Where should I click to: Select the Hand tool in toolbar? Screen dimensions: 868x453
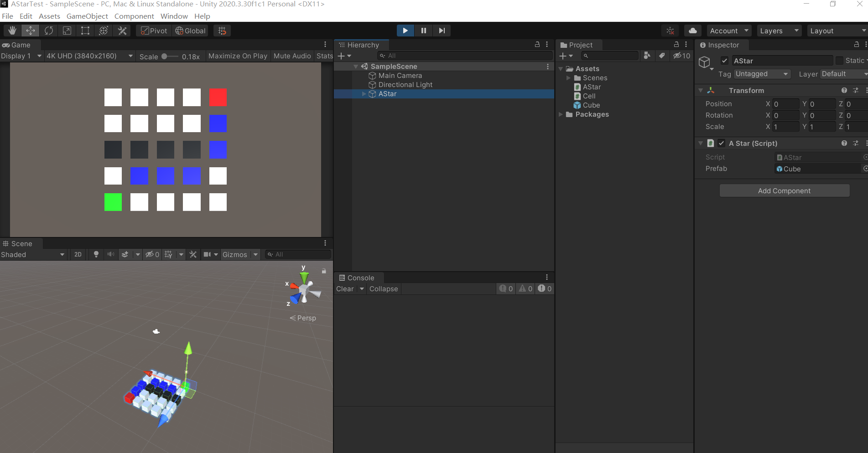click(12, 31)
